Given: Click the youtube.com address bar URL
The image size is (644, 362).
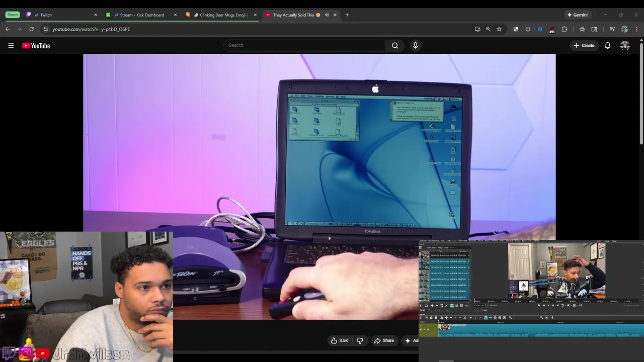Looking at the screenshot, I should [91, 29].
